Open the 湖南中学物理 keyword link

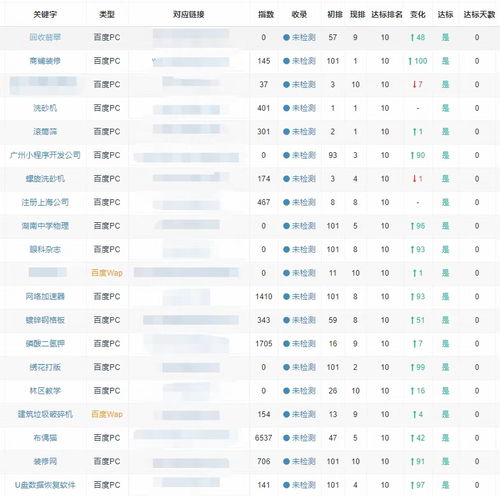pos(45,226)
